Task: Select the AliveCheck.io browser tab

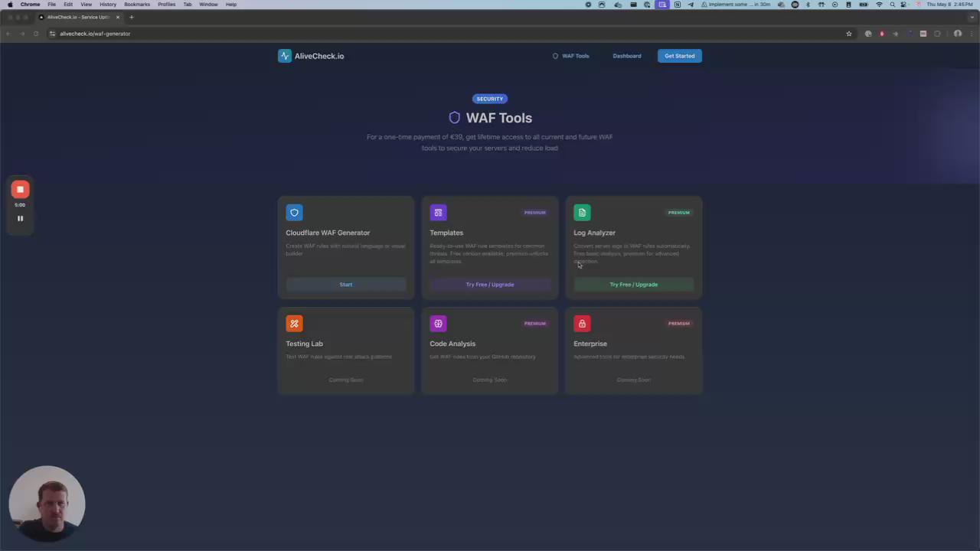Action: 78,17
